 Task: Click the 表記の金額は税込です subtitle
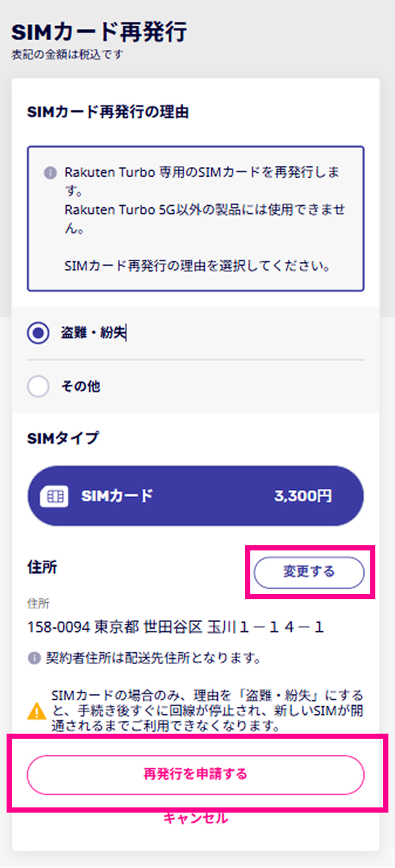pyautogui.click(x=67, y=55)
